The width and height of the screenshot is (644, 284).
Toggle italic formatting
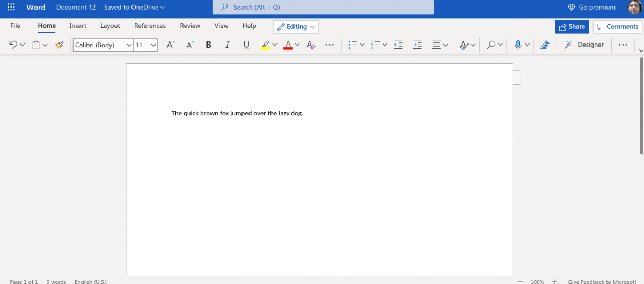[228, 45]
